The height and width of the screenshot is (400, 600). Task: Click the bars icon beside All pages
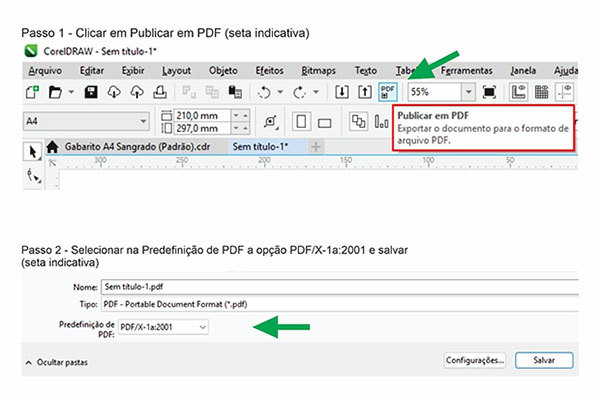pyautogui.click(x=382, y=122)
